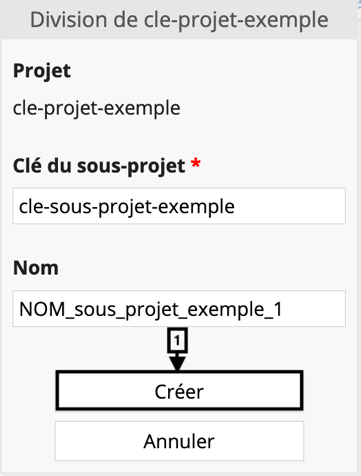
Task: Click the empty dialog area beside the project value
Action: [x=267, y=109]
